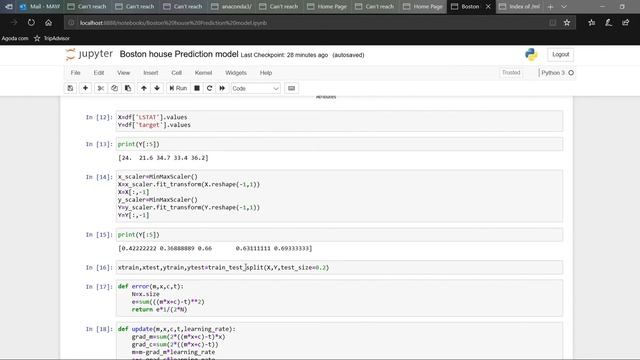Insert a cell below with plus icon

coord(85,88)
